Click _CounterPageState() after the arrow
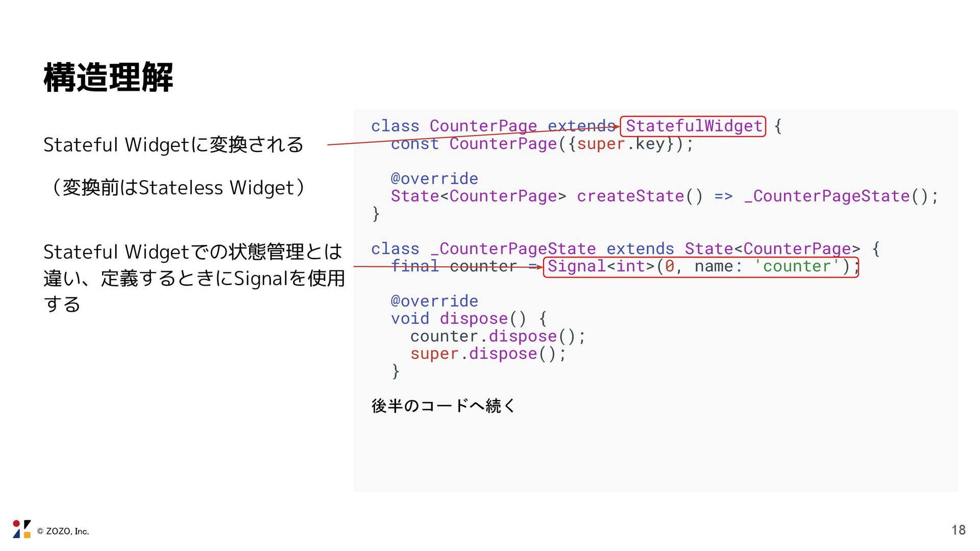 click(841, 196)
